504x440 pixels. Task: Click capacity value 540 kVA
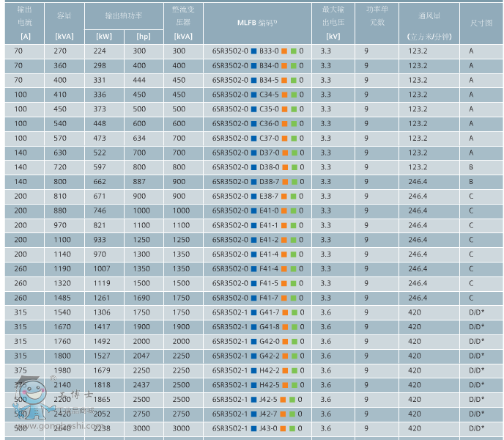coord(60,124)
